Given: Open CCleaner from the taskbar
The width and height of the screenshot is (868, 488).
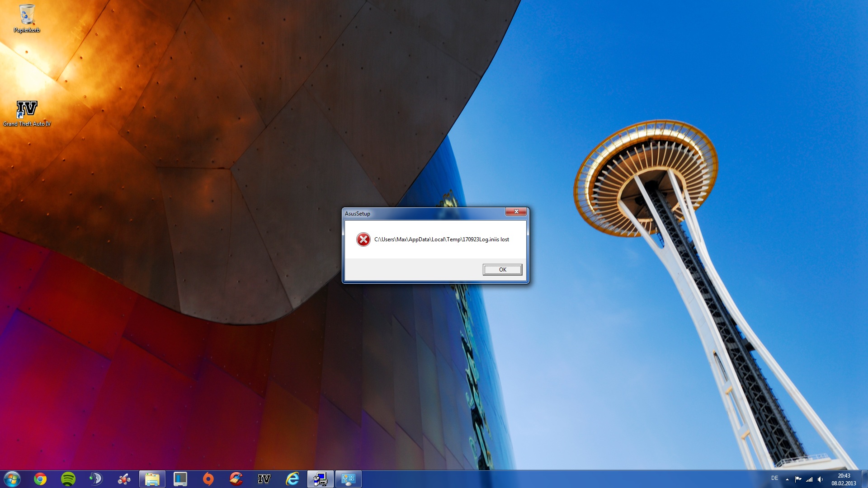Looking at the screenshot, I should click(236, 479).
